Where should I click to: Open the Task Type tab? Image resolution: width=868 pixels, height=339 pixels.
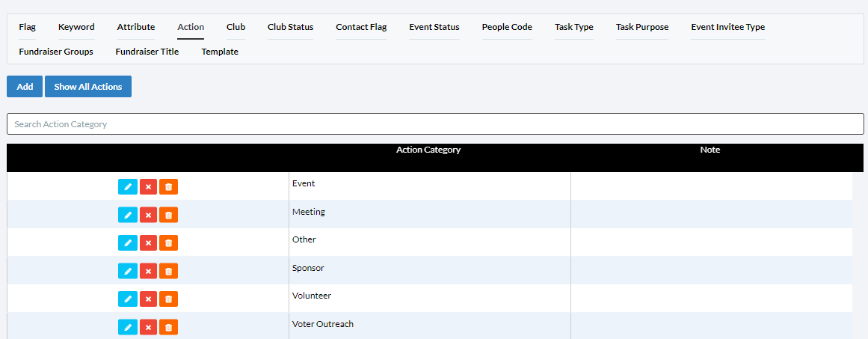click(574, 27)
